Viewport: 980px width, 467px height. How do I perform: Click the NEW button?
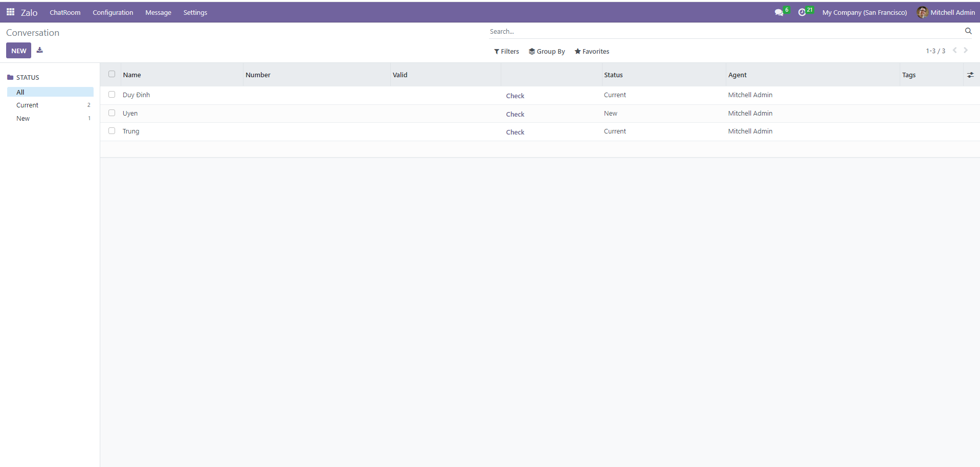click(18, 51)
